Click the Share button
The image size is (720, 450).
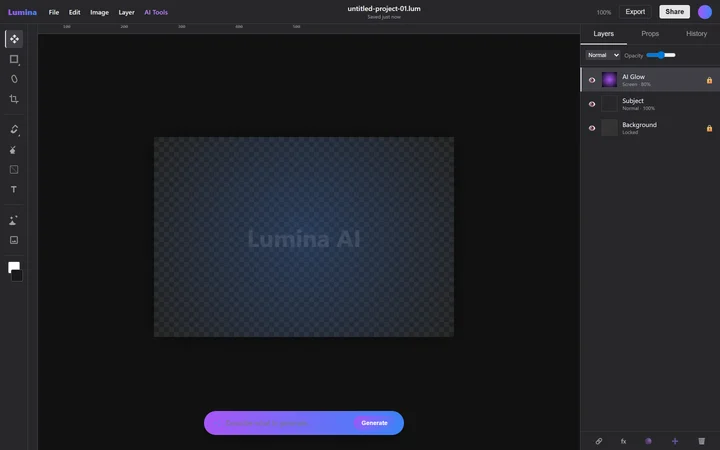click(675, 12)
